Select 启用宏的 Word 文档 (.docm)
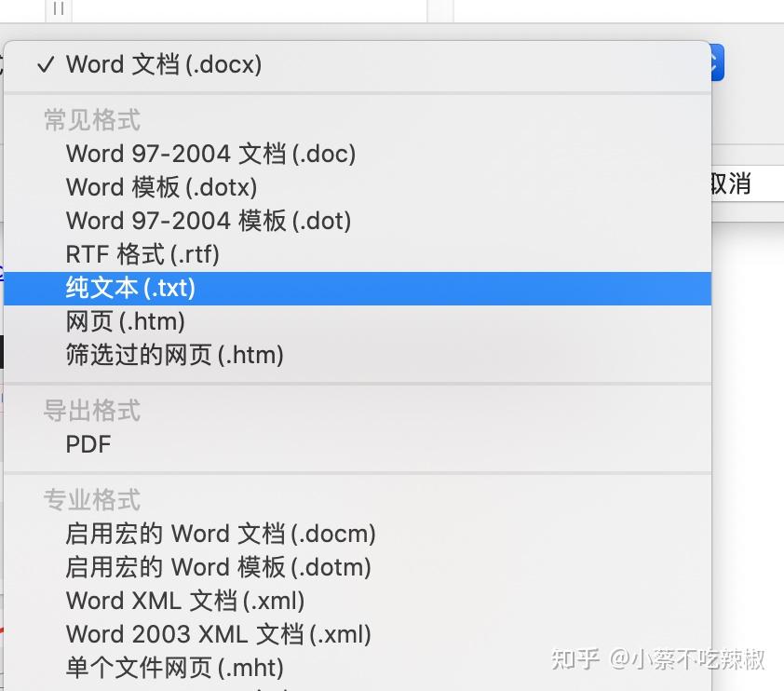This screenshot has height=691, width=784. [220, 534]
